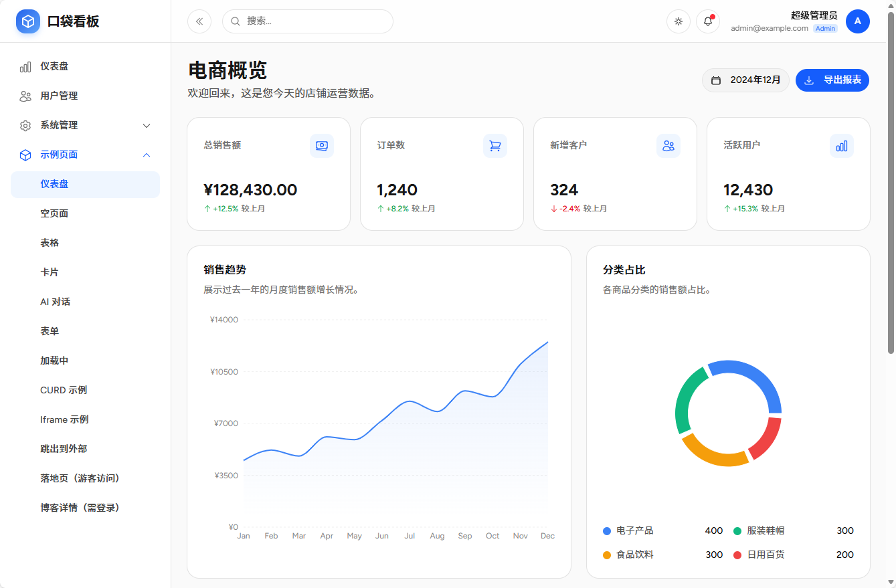
Task: Collapse the 示例页面 submenu
Action: coord(146,155)
